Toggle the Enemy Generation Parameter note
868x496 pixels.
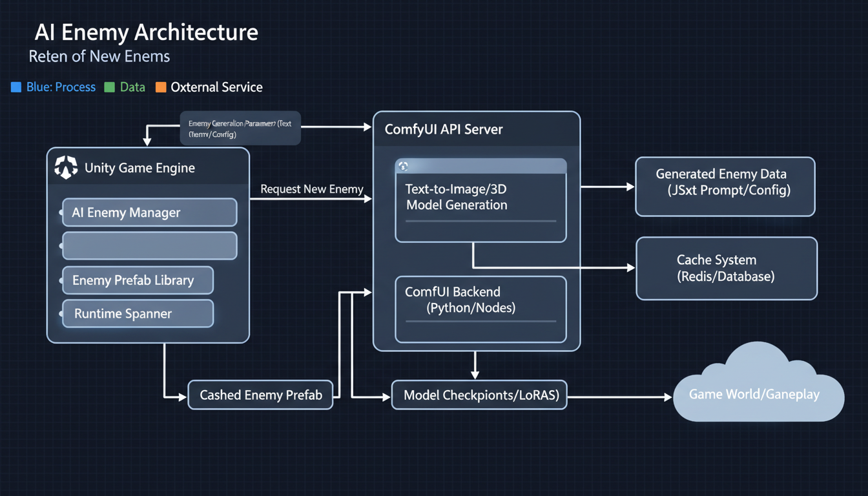240,127
